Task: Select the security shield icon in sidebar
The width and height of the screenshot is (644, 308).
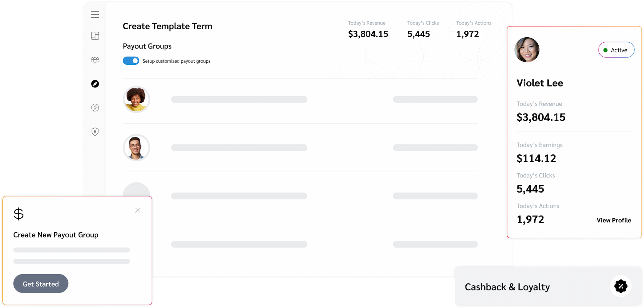Action: click(x=95, y=131)
